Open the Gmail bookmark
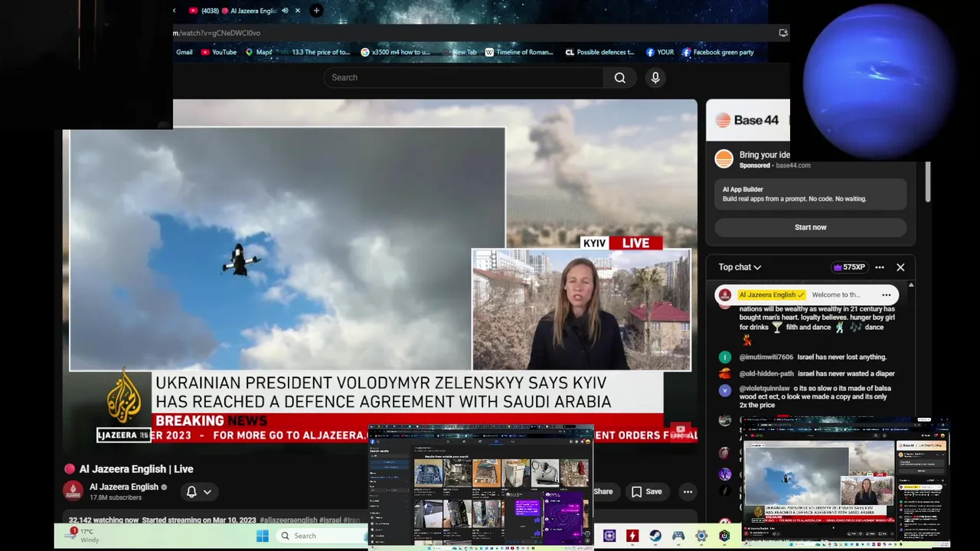The image size is (980, 551). point(185,52)
